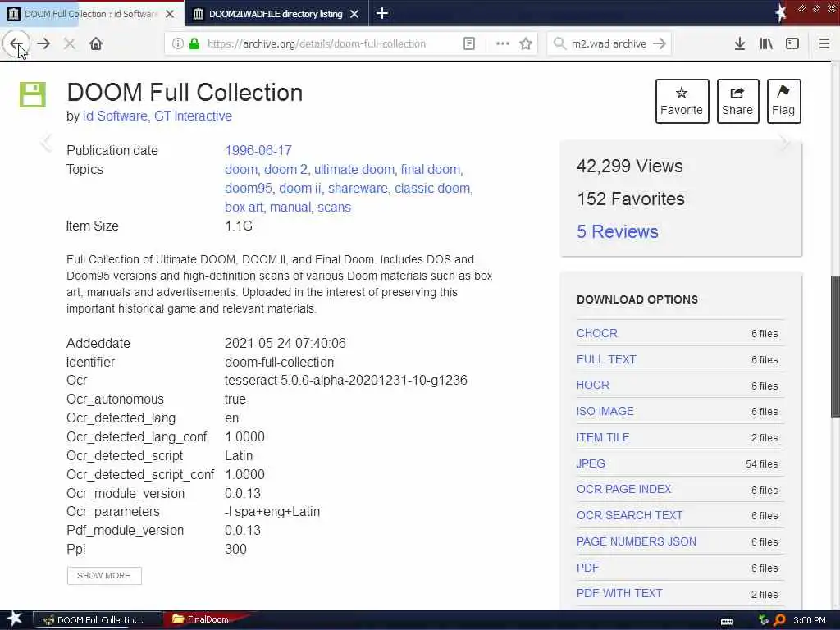The height and width of the screenshot is (630, 840).
Task: Open the 'shareware' topic link
Action: coord(358,189)
